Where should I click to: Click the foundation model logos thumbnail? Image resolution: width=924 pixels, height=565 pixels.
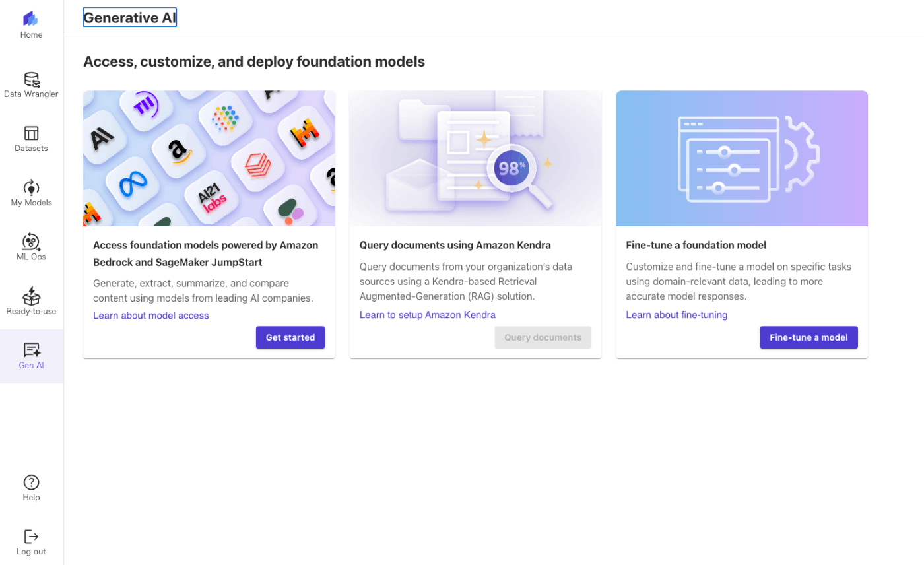[209, 158]
